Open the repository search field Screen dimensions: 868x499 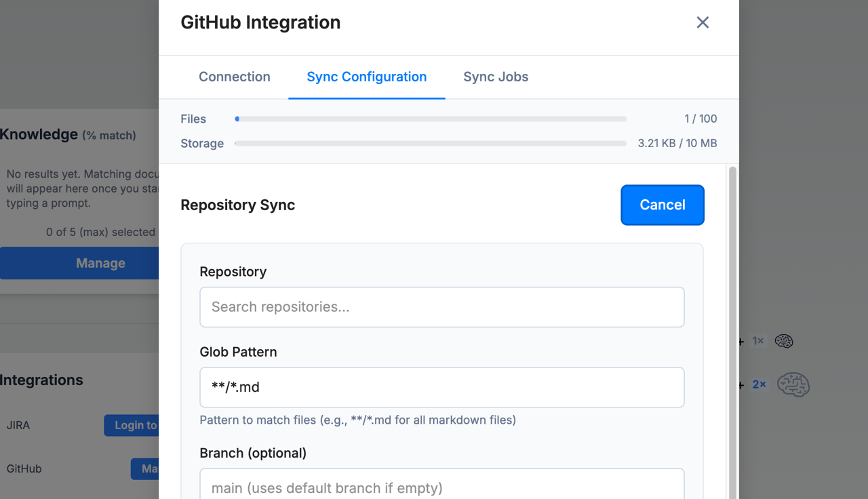(441, 306)
